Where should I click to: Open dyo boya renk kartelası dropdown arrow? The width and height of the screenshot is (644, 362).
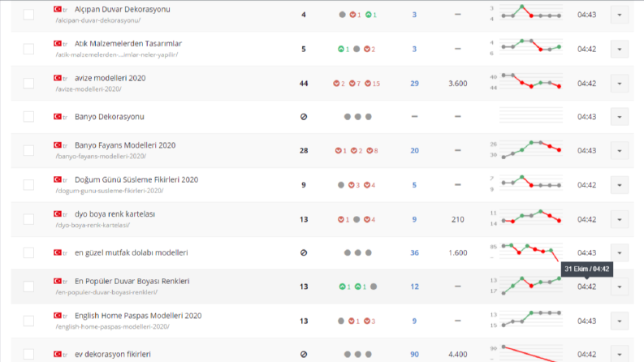click(x=620, y=220)
